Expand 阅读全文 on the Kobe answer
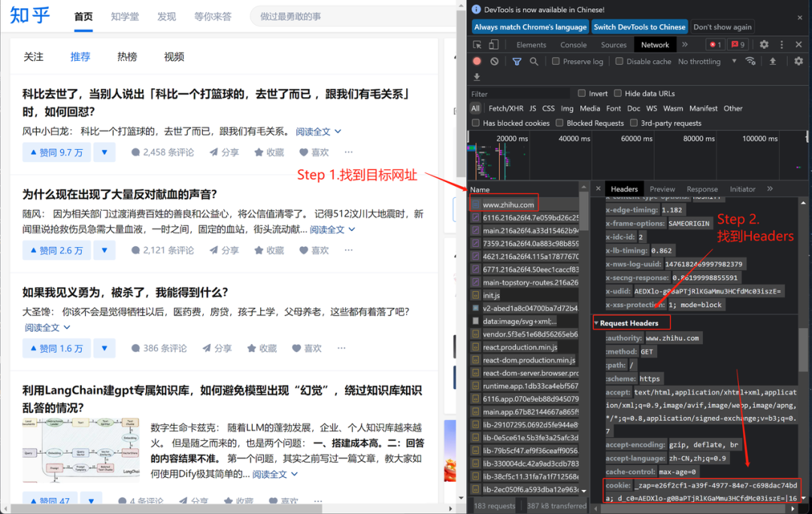This screenshot has width=812, height=514. (319, 132)
